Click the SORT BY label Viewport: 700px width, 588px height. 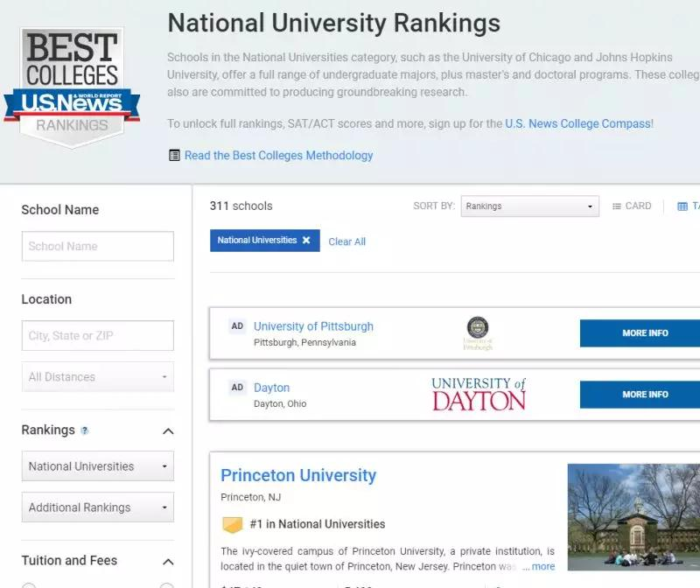(434, 206)
